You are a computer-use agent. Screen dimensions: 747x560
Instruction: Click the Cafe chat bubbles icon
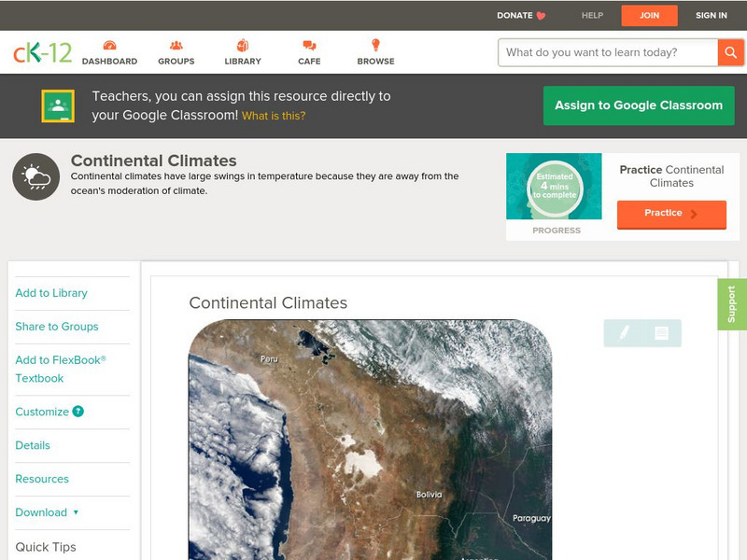click(307, 44)
